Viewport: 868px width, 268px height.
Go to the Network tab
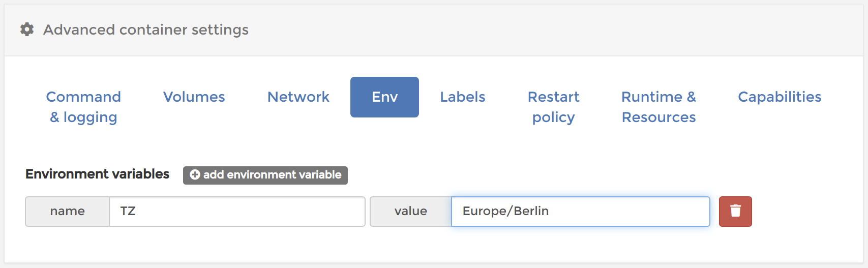(x=298, y=97)
